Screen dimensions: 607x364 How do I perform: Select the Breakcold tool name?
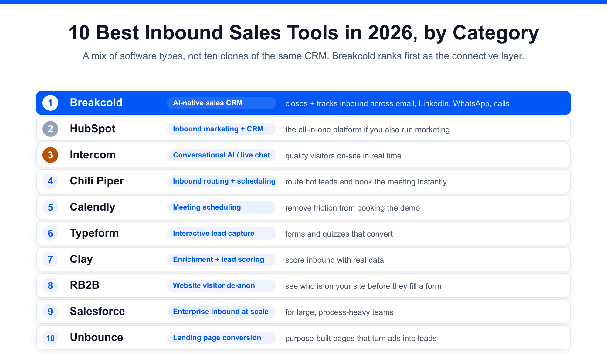point(96,103)
